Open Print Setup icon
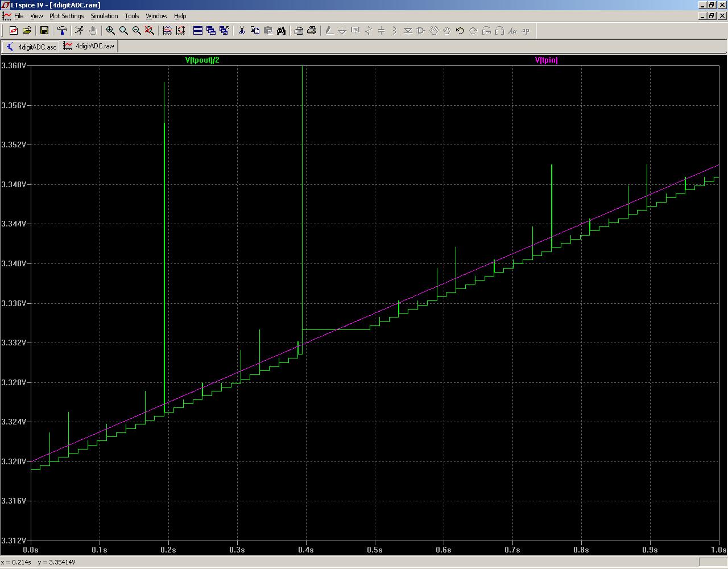Image resolution: width=728 pixels, height=569 pixels. coord(299,31)
